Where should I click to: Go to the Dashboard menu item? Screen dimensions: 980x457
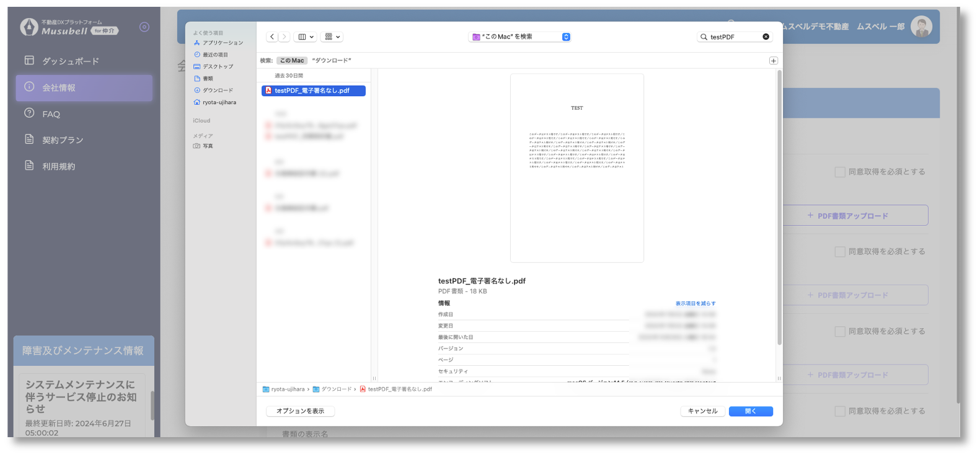[x=70, y=61]
